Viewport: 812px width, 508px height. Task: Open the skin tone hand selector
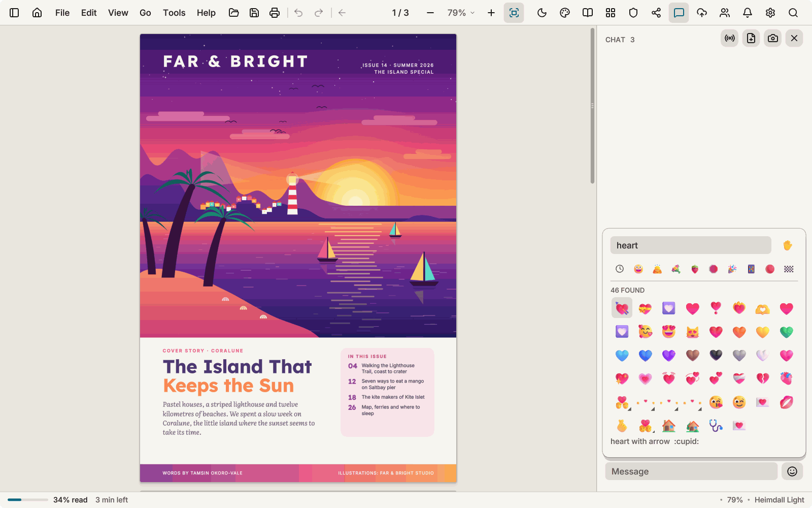(x=788, y=245)
